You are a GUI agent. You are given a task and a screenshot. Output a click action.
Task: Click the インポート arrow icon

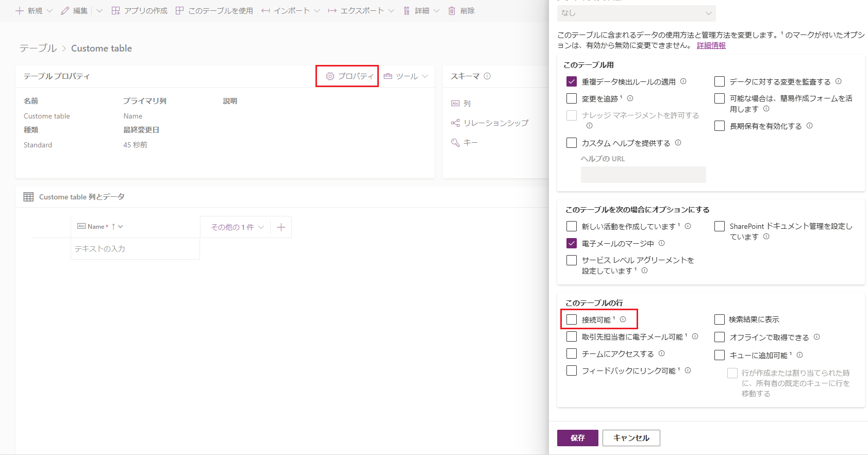tap(265, 11)
